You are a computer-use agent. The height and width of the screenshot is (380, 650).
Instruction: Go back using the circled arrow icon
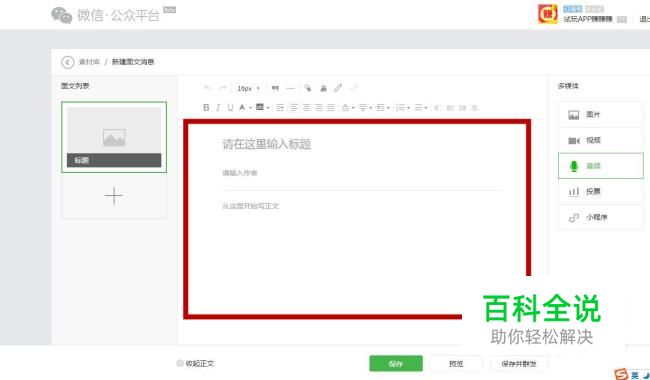pos(68,62)
